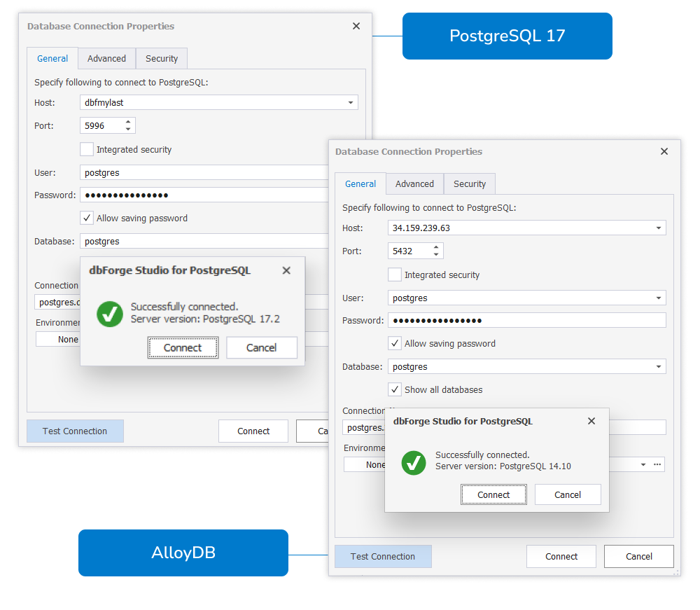The height and width of the screenshot is (610, 700).
Task: Click the green success checkmark in the 17.2 dialog
Action: click(x=110, y=314)
